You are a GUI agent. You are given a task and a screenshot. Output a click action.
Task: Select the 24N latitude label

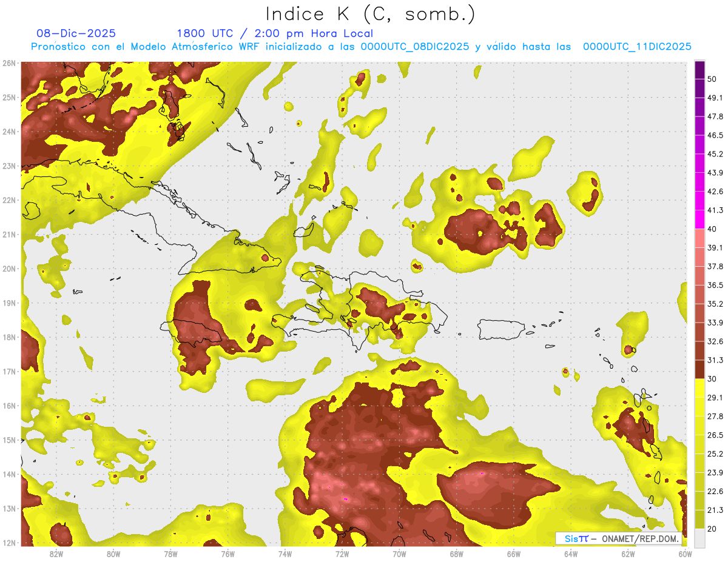[8, 132]
